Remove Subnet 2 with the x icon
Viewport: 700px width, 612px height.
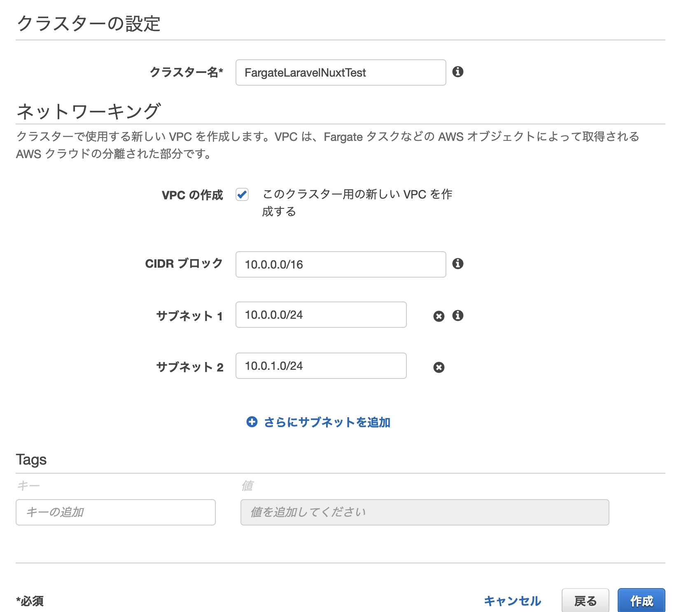pos(439,367)
